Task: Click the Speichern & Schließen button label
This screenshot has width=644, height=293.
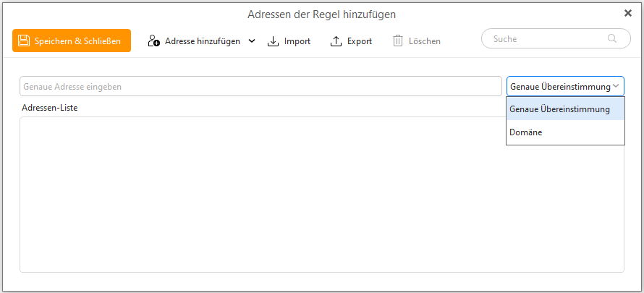Action: 77,41
